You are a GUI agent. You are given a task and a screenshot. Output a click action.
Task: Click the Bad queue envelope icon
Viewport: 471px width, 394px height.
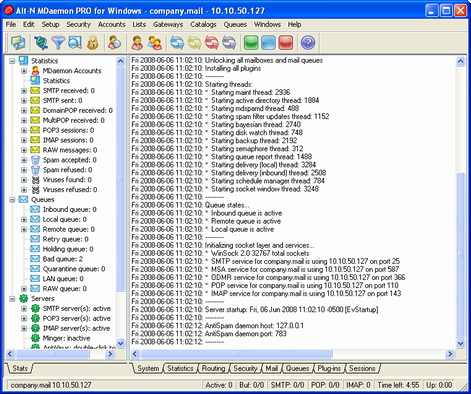click(35, 259)
